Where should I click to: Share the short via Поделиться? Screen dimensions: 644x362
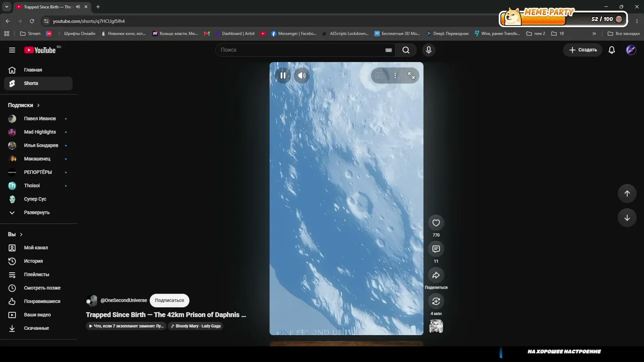coord(436,275)
